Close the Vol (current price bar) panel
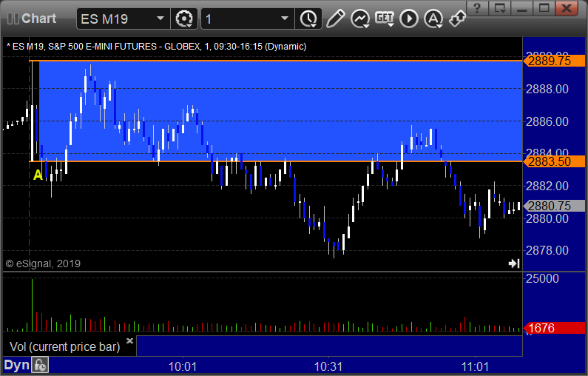Viewport: 588px width, 376px height. [x=129, y=340]
